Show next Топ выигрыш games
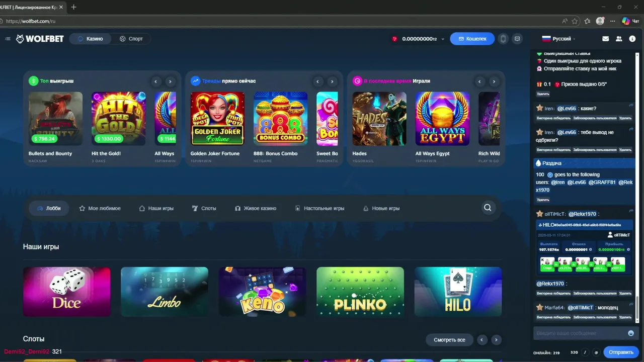Viewport: 644px width, 362px height. [170, 81]
